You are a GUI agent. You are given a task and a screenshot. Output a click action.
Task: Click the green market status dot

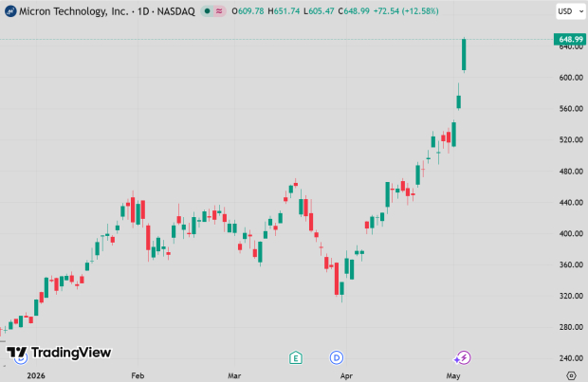[x=207, y=11]
